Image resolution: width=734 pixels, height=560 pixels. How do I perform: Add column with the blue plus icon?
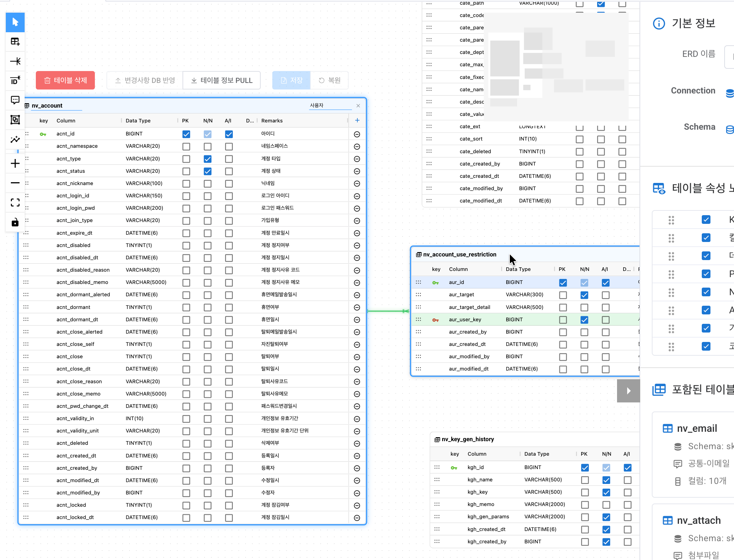pyautogui.click(x=357, y=120)
